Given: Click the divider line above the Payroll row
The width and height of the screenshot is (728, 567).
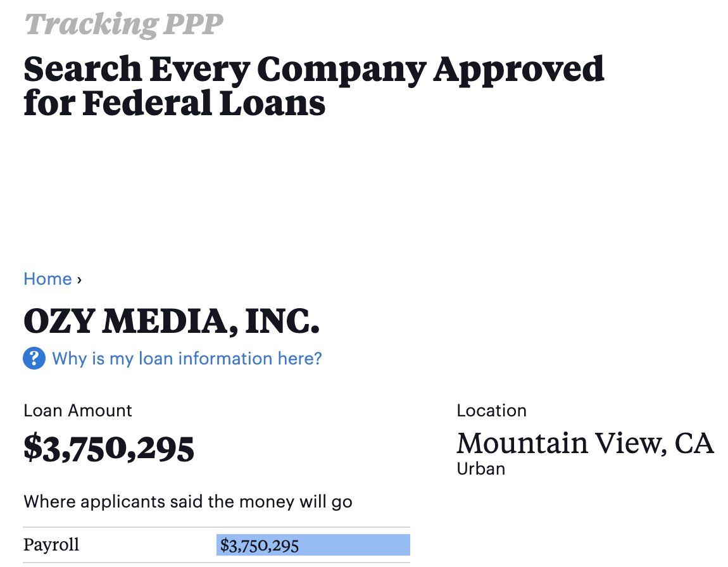Looking at the screenshot, I should [217, 527].
